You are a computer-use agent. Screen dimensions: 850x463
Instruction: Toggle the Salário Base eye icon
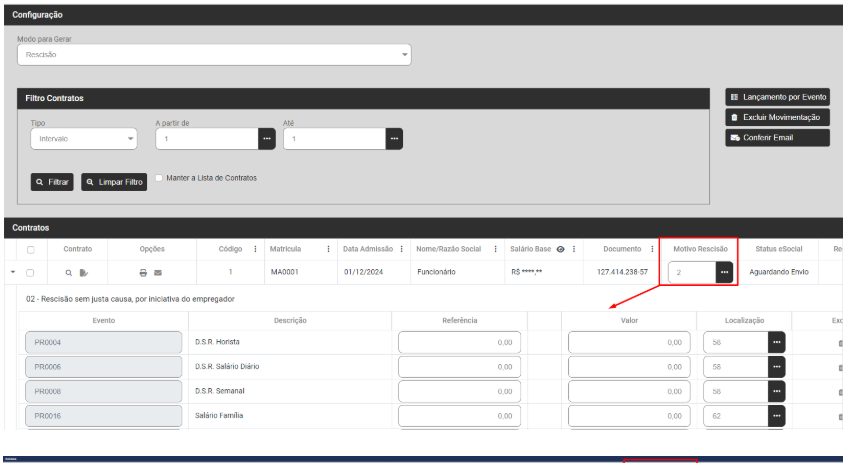click(560, 249)
